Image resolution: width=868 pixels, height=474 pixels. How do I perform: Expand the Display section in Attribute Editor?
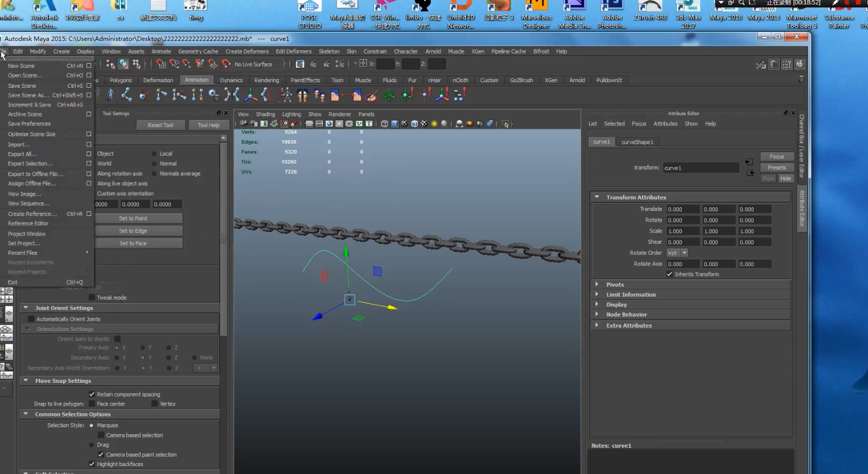[x=597, y=305]
